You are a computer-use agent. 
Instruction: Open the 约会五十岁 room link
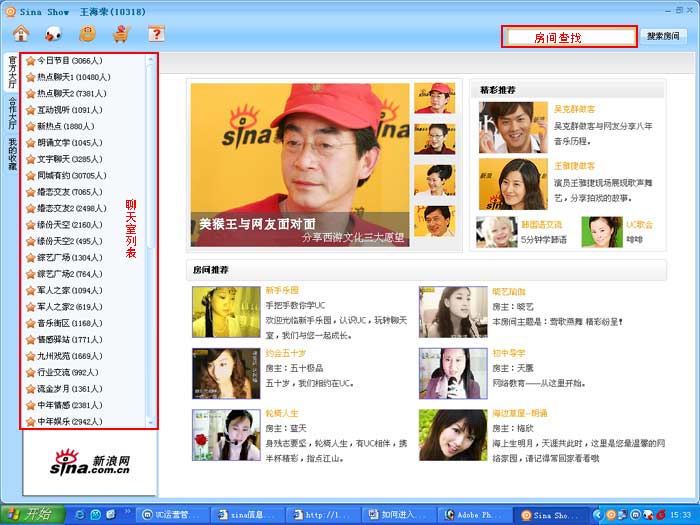coord(286,353)
